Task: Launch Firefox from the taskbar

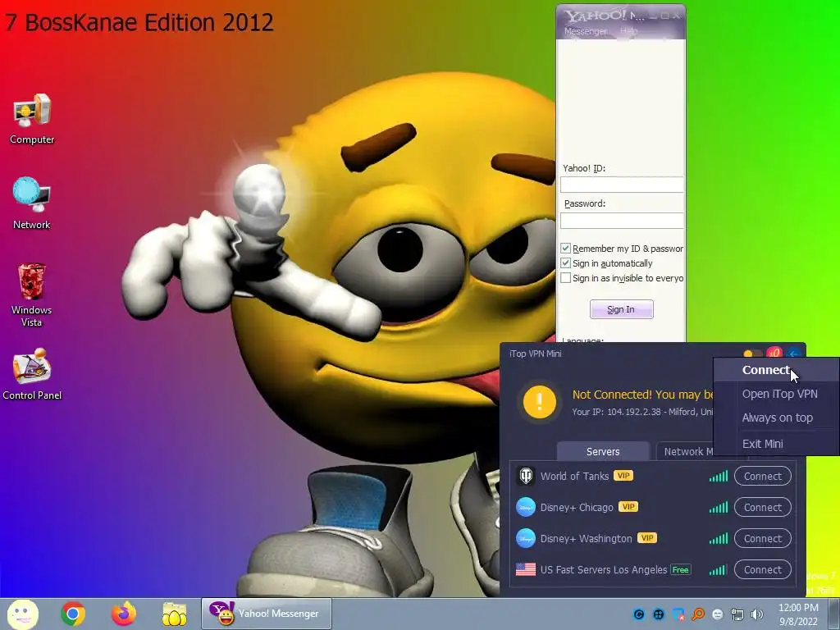Action: tap(124, 614)
